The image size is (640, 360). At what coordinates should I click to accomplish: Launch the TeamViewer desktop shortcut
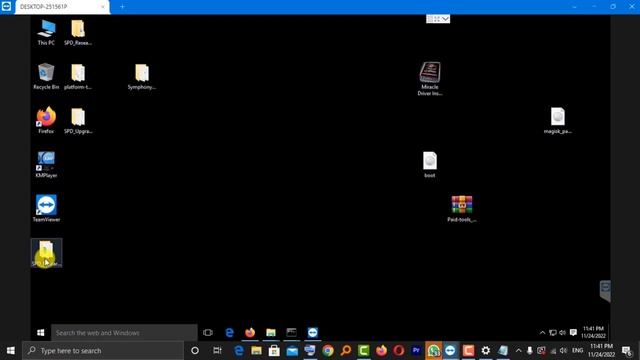(x=46, y=209)
